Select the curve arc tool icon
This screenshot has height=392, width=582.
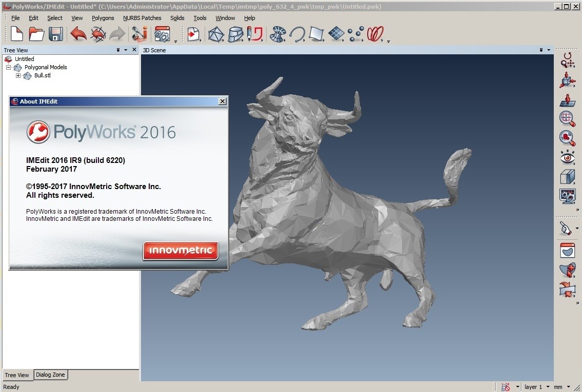[297, 34]
